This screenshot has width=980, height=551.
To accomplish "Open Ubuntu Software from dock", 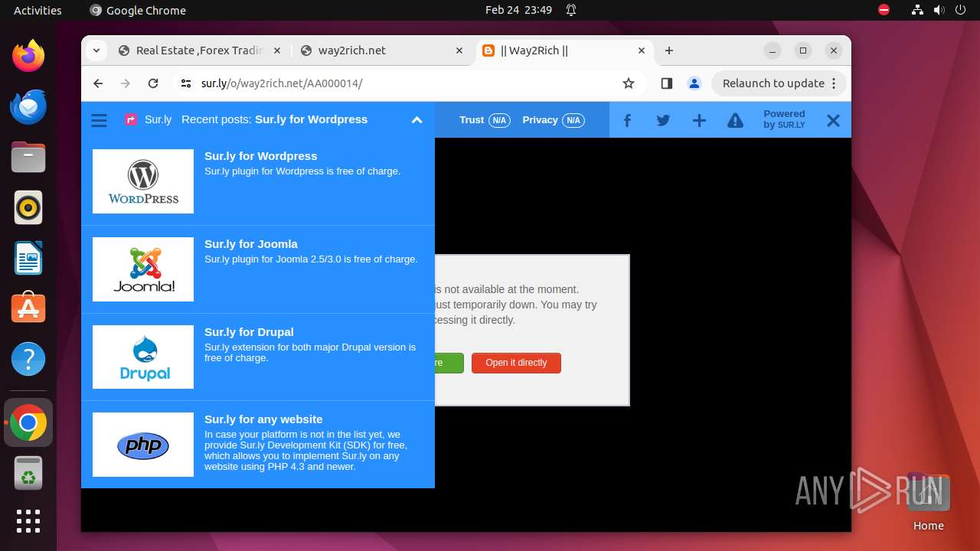I will click(28, 308).
